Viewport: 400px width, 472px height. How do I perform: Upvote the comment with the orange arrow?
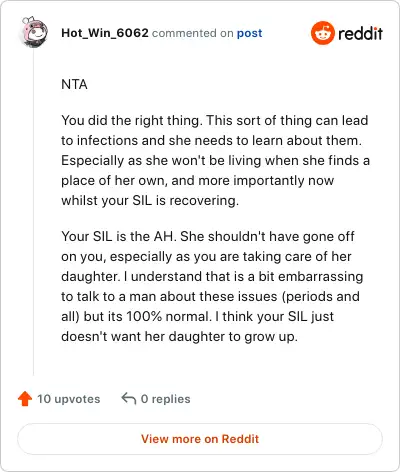25,399
